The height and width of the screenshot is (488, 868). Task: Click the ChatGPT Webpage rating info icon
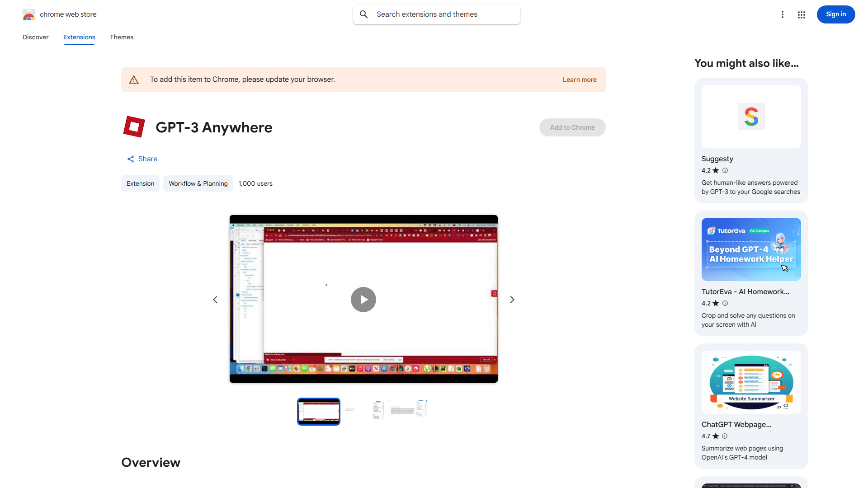point(725,436)
